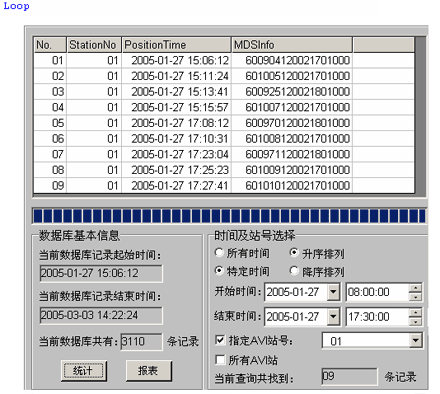Select row with time 17:27:41

click(x=224, y=186)
